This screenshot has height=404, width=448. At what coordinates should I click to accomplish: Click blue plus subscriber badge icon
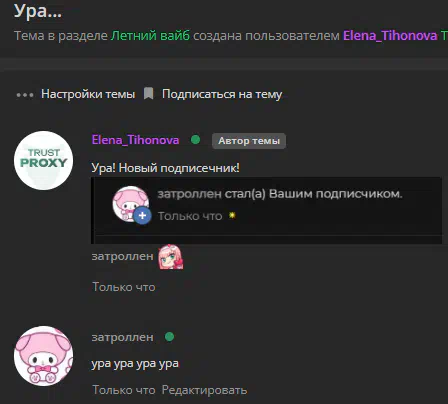tap(142, 216)
